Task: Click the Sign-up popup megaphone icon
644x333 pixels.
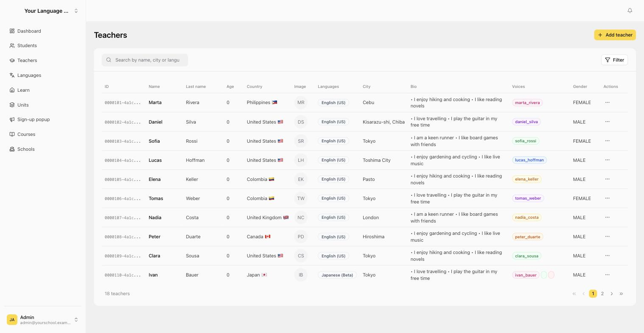Action: pyautogui.click(x=12, y=119)
